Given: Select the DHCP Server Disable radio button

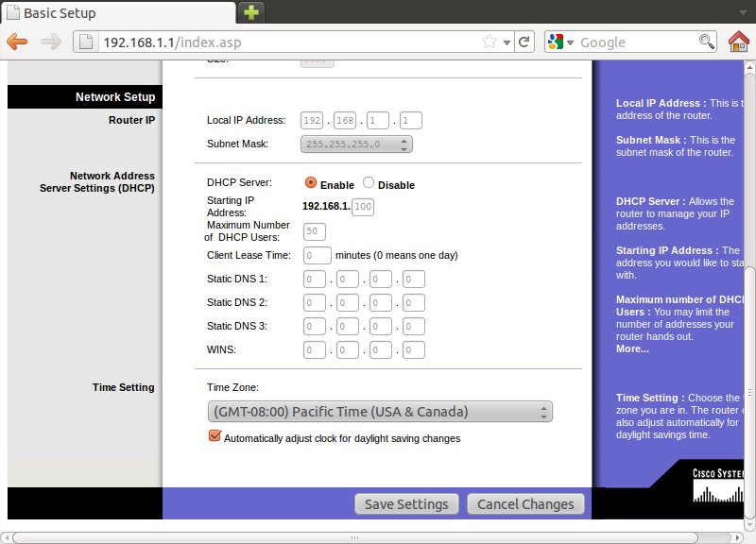Looking at the screenshot, I should 369,183.
